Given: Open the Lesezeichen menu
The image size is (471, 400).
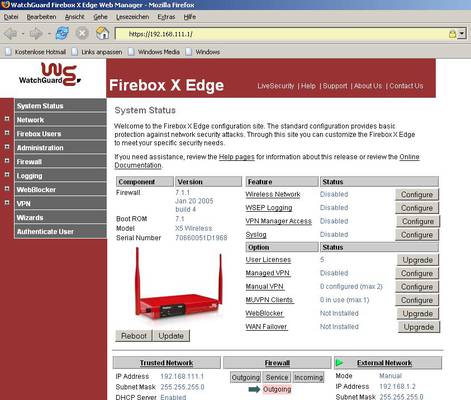Looking at the screenshot, I should (x=132, y=17).
